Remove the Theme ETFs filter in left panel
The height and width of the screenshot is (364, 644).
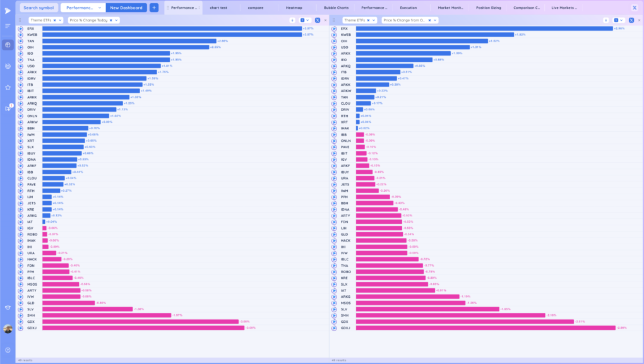click(54, 20)
